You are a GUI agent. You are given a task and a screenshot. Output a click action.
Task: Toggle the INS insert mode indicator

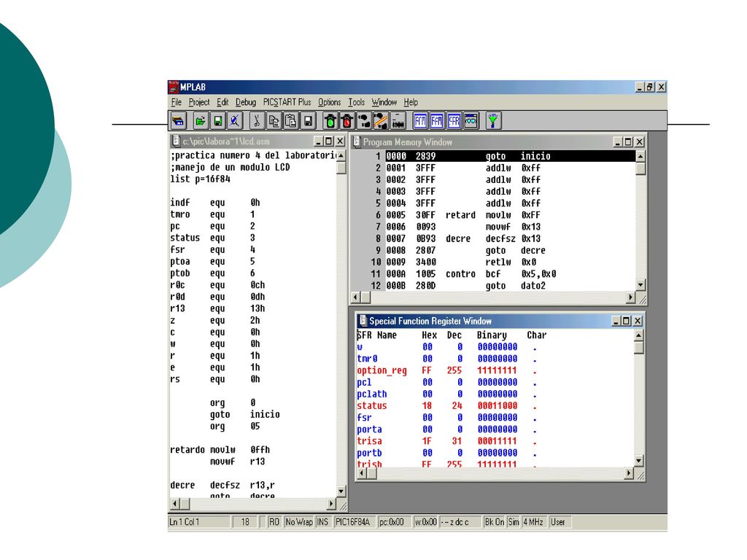click(322, 522)
